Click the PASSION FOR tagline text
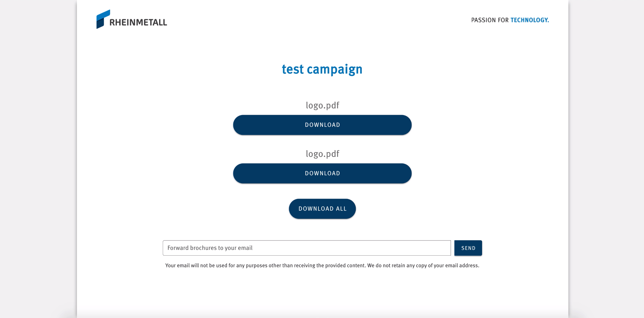 coord(490,20)
